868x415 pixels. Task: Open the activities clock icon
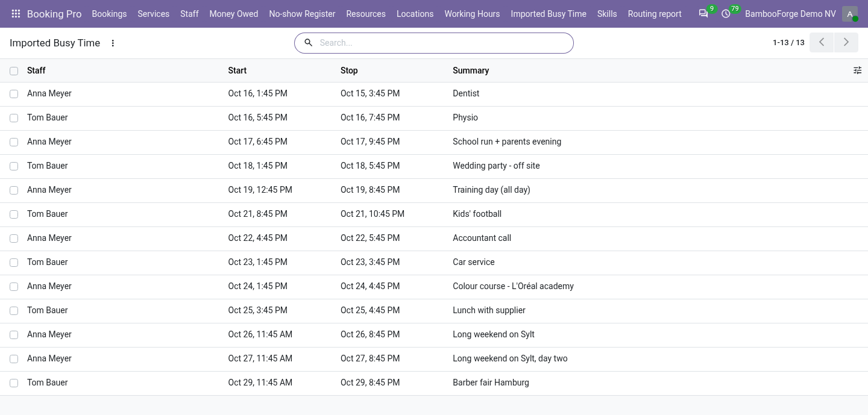click(x=726, y=14)
